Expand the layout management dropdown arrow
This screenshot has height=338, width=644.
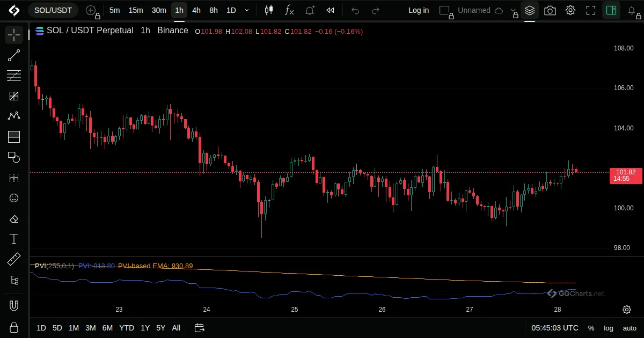point(514,10)
